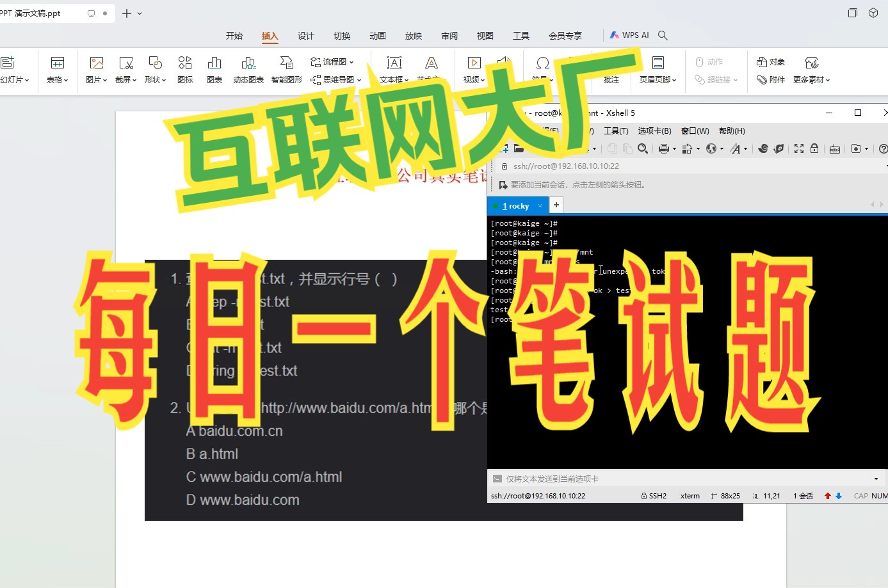Open the 动态图表 dynamic chart tool
The image size is (888, 588).
pos(248,63)
